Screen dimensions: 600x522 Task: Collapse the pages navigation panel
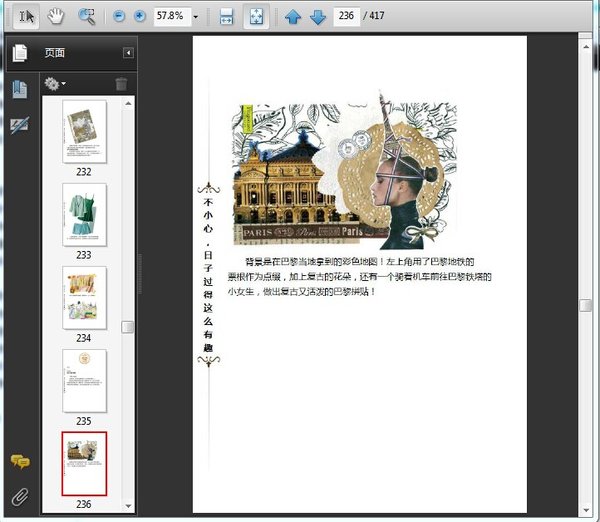pos(128,53)
